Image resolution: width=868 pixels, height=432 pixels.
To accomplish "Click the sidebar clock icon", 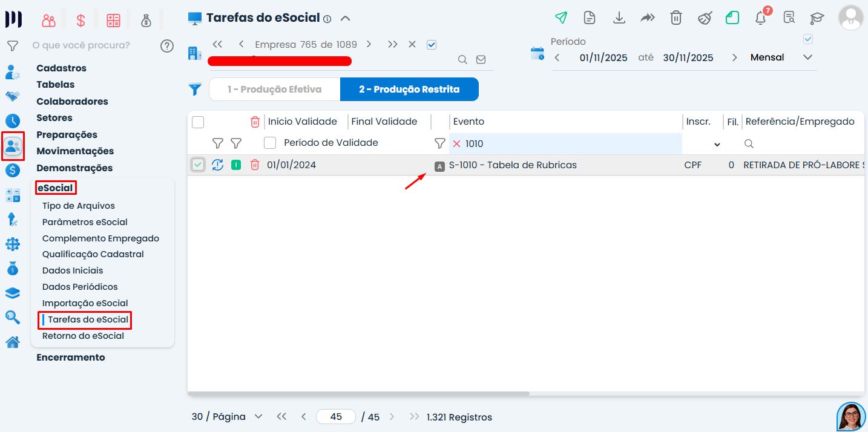I will [x=13, y=120].
